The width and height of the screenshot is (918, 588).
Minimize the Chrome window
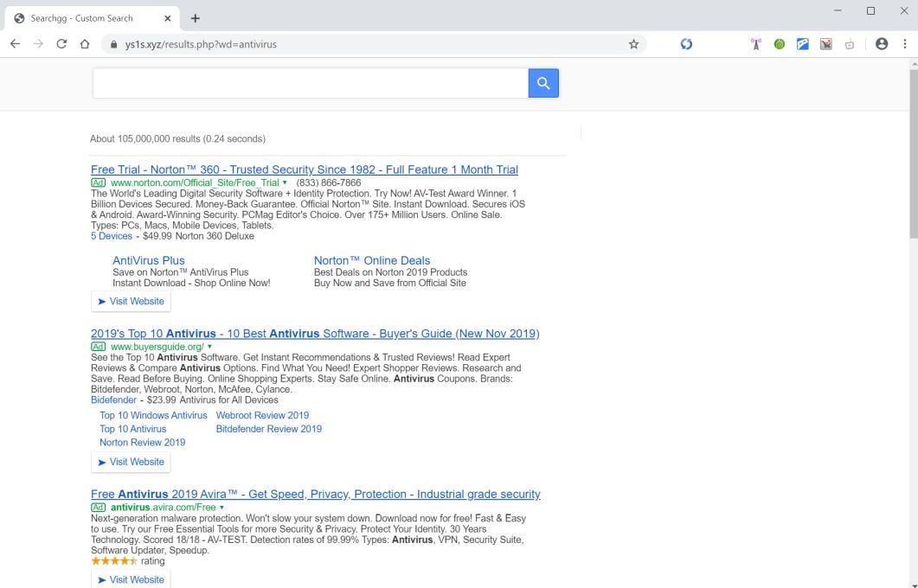click(838, 10)
